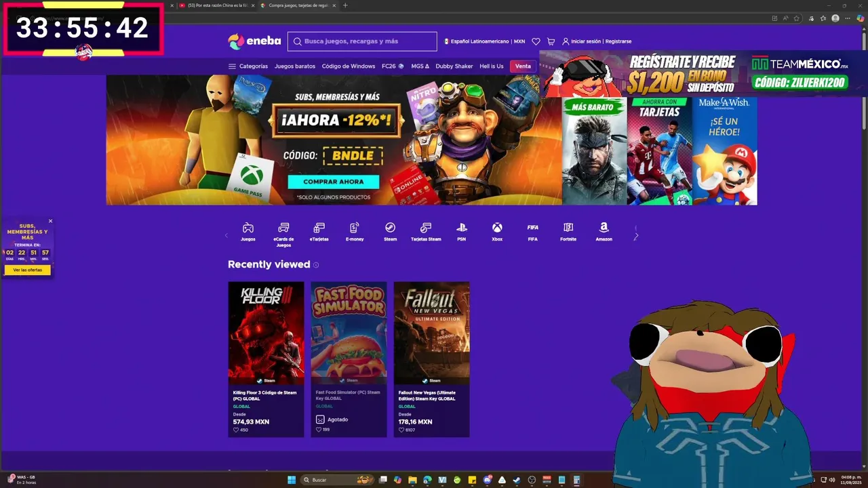
Task: Click the info icon next to Recently viewed
Action: point(316,265)
